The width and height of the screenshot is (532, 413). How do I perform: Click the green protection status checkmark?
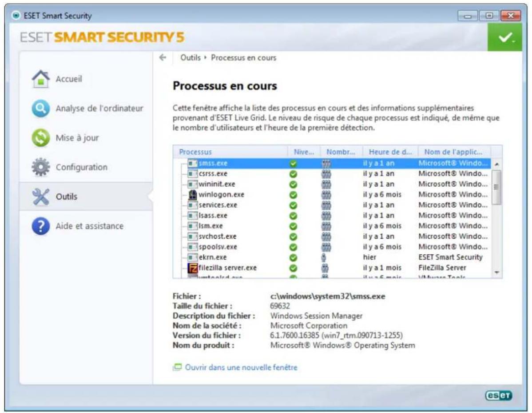click(505, 37)
